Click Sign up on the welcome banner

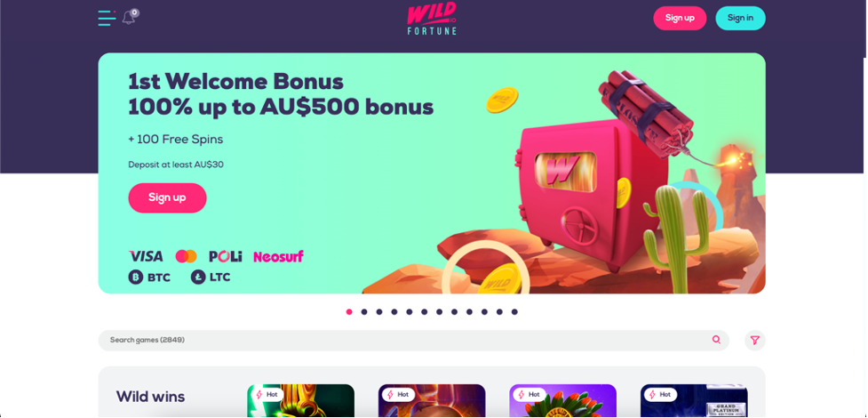click(167, 198)
